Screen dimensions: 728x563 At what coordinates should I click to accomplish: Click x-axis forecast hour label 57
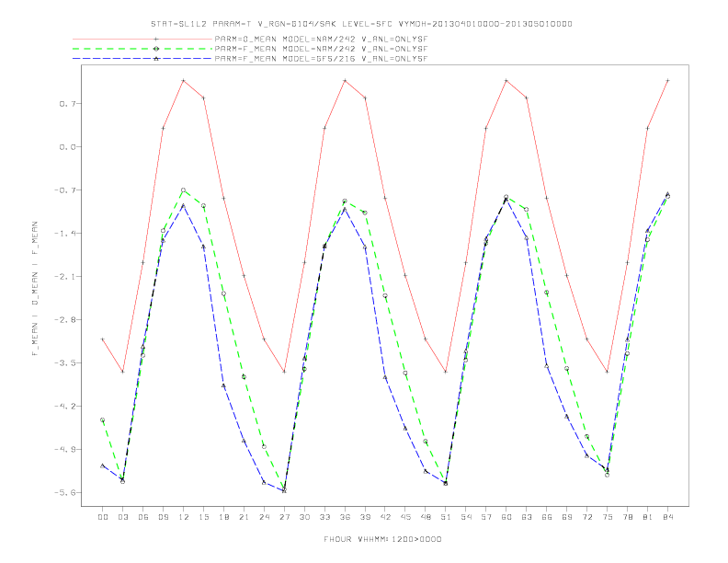click(486, 517)
